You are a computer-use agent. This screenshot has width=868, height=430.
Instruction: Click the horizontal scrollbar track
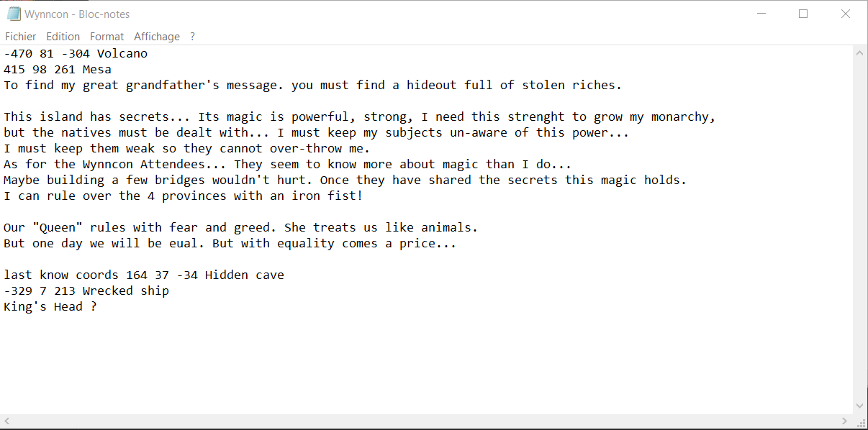pos(425,421)
